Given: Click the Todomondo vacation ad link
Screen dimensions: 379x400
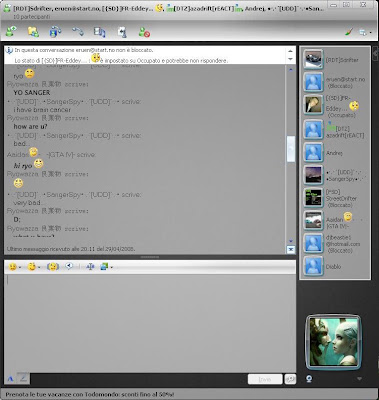Looking at the screenshot, I should (x=90, y=394).
